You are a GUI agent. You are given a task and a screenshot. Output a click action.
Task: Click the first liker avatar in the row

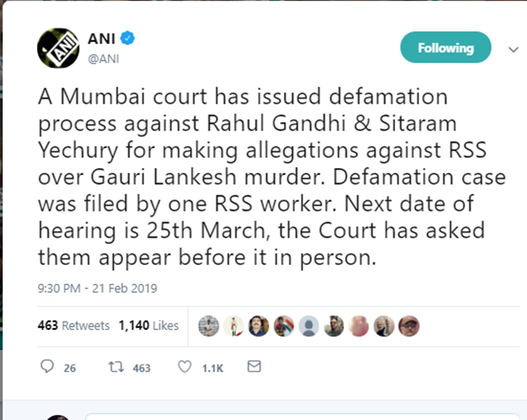point(208,325)
